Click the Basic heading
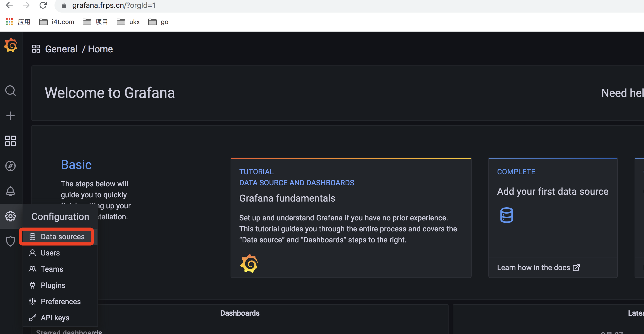Viewport: 644px width, 334px height. point(76,165)
